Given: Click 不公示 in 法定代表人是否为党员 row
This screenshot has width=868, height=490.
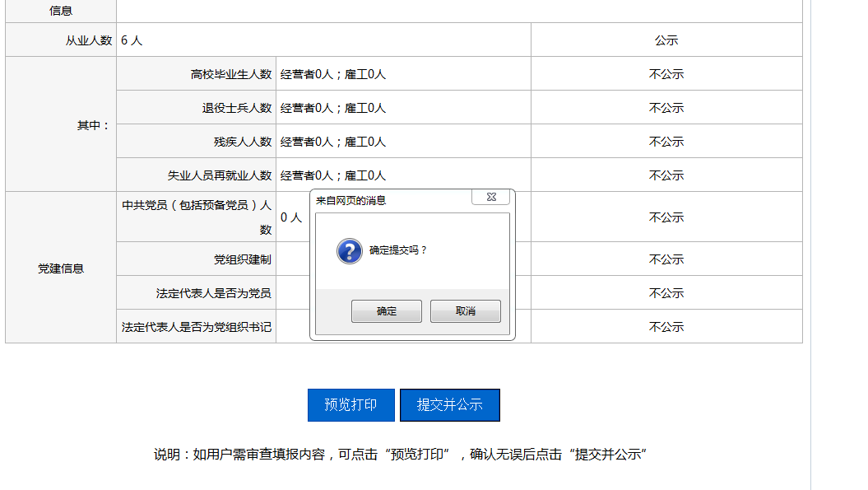Looking at the screenshot, I should pos(666,293).
